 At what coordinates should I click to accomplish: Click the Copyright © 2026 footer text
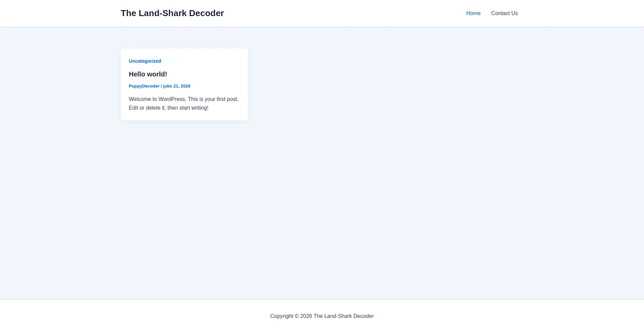[x=322, y=316]
